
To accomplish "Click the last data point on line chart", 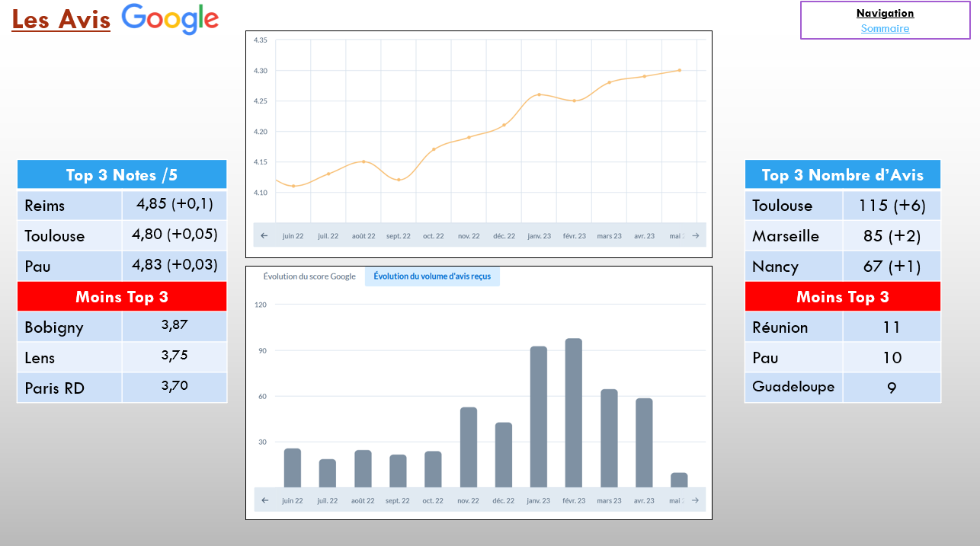I will (679, 70).
